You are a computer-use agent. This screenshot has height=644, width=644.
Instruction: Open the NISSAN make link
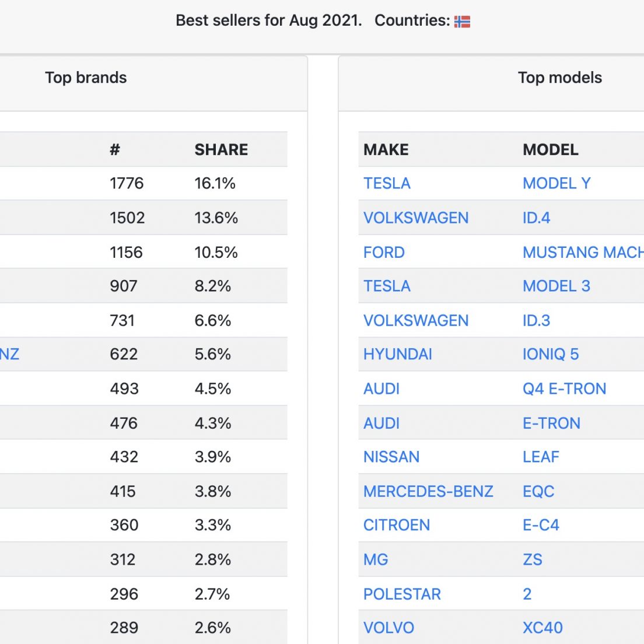391,457
